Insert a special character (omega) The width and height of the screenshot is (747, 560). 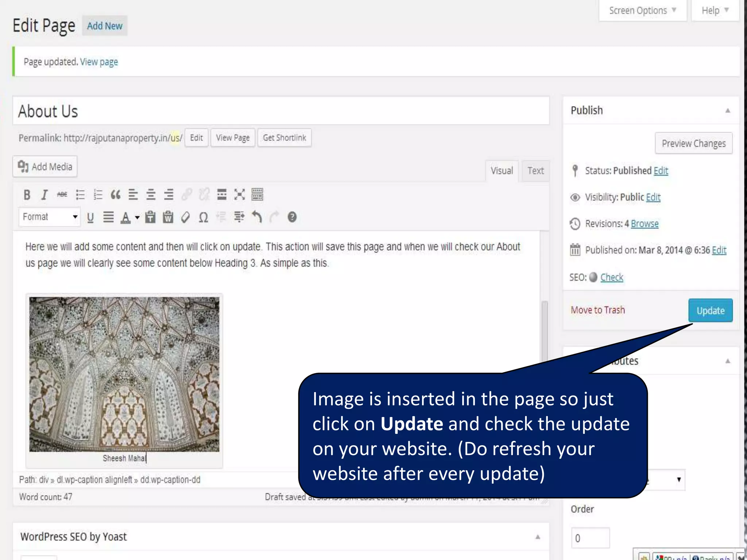pyautogui.click(x=203, y=217)
